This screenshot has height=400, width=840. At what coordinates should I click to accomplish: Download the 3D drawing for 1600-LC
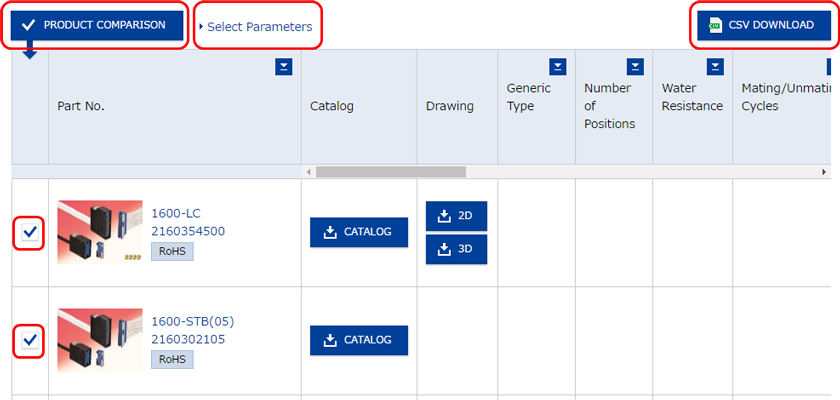(456, 249)
